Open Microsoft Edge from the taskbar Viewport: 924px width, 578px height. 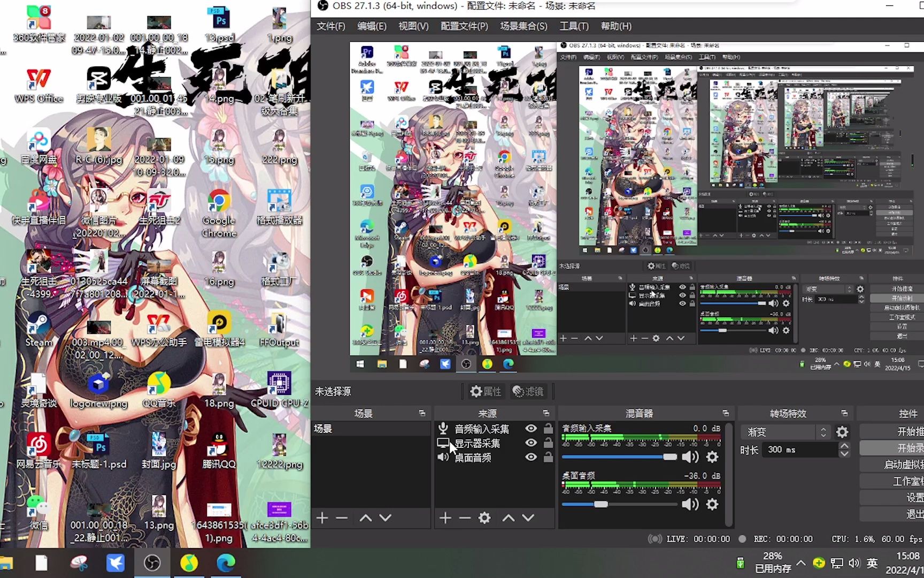click(x=226, y=563)
